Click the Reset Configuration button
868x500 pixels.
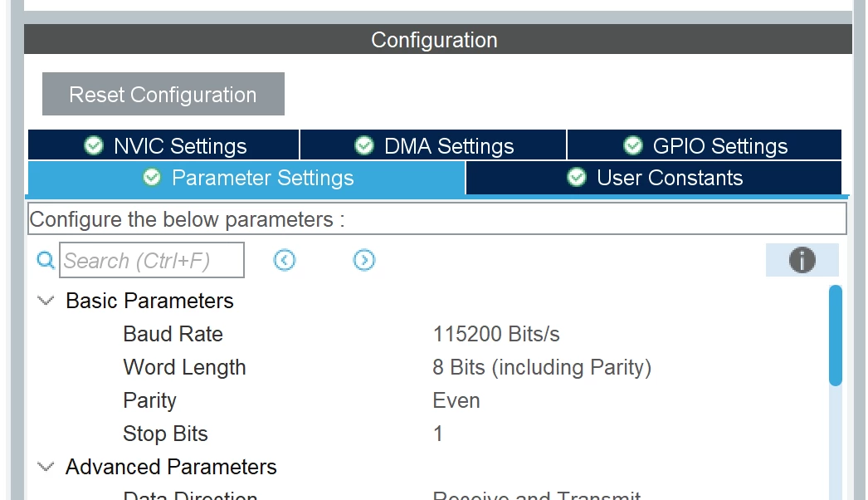[163, 94]
